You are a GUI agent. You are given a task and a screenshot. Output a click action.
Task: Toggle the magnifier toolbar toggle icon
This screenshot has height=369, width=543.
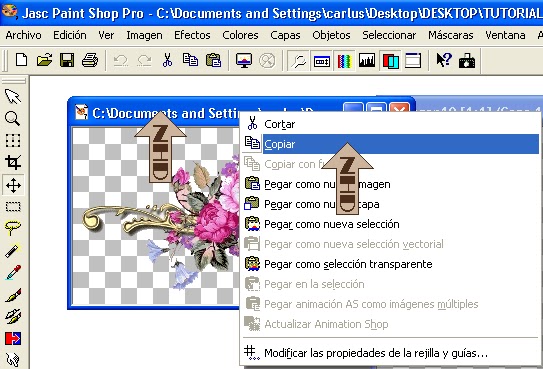click(299, 61)
